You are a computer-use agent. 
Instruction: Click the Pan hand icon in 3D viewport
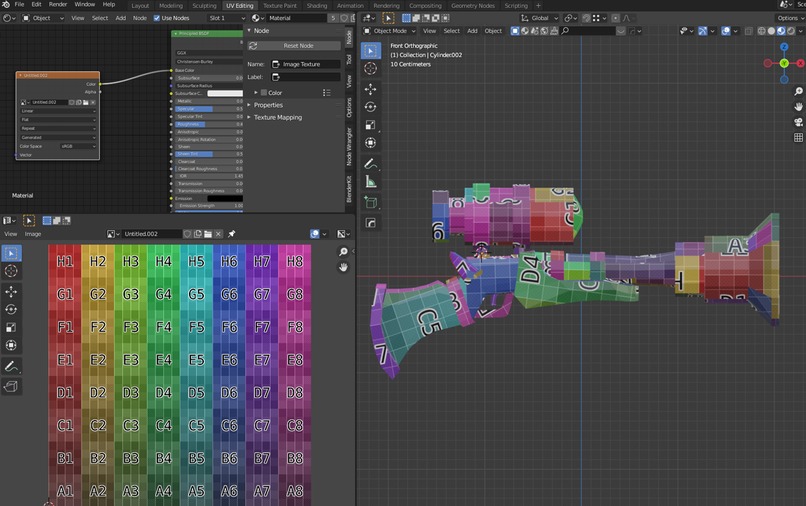[798, 107]
